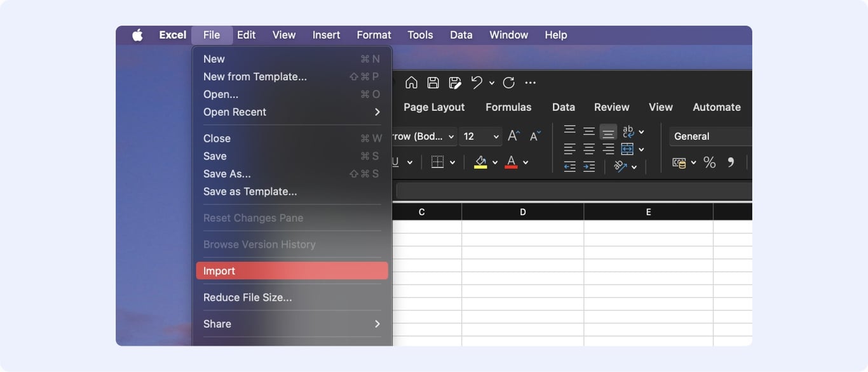
Task: Open the Tools menu
Action: pos(420,35)
